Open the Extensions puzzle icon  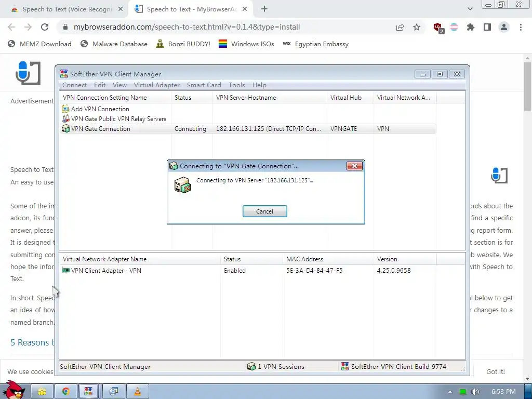tap(471, 27)
